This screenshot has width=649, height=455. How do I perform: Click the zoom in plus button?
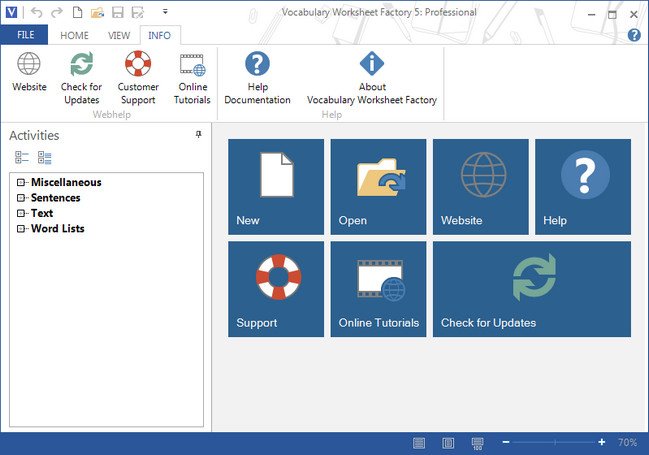tap(602, 442)
